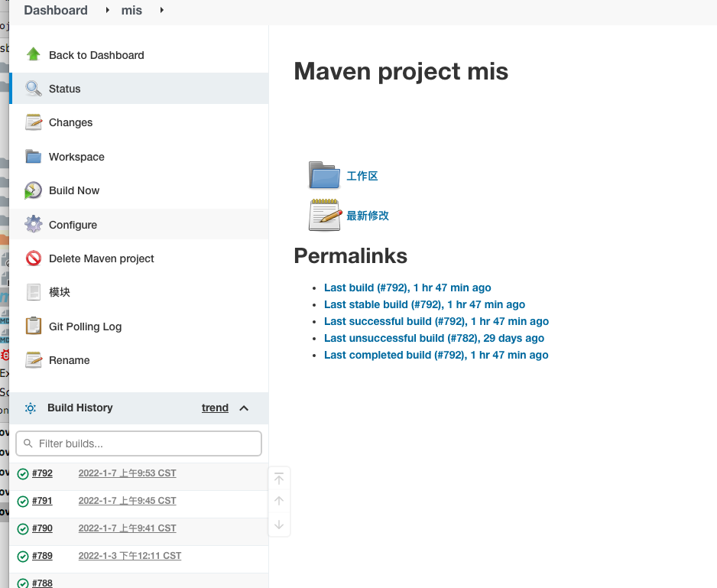
Task: Click the green Back to Dashboard arrow icon
Action: point(34,54)
